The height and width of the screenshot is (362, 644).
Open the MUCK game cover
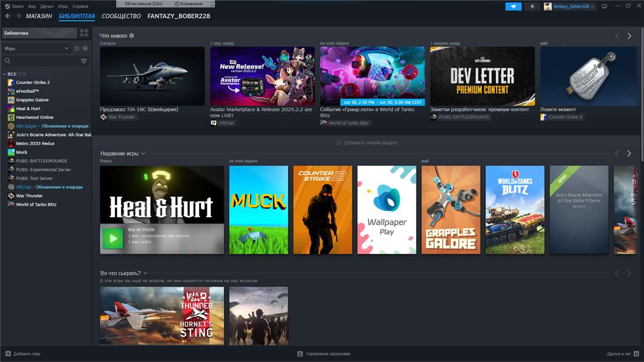[x=259, y=210]
